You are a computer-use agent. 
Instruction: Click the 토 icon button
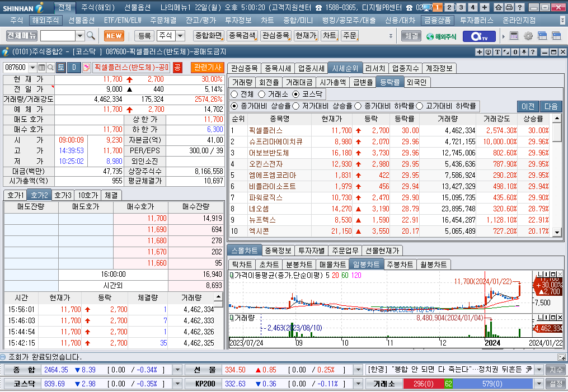tap(60, 67)
